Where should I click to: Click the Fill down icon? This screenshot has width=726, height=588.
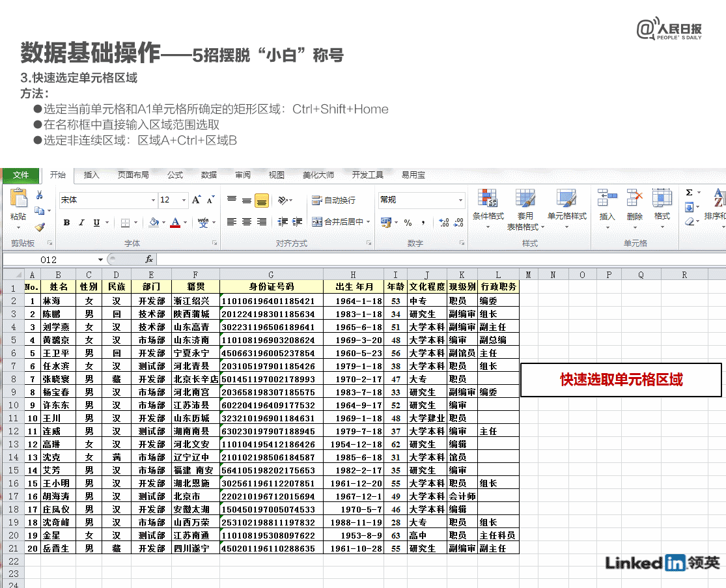tap(690, 207)
